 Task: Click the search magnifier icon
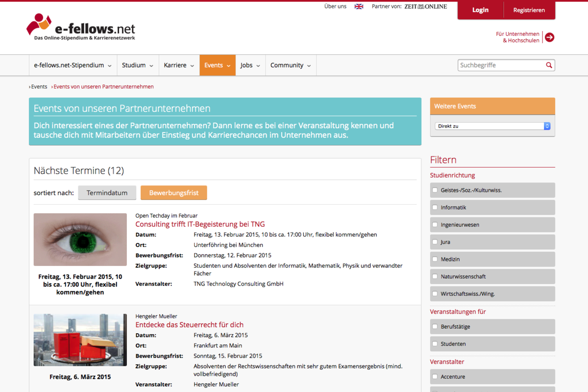pos(549,65)
